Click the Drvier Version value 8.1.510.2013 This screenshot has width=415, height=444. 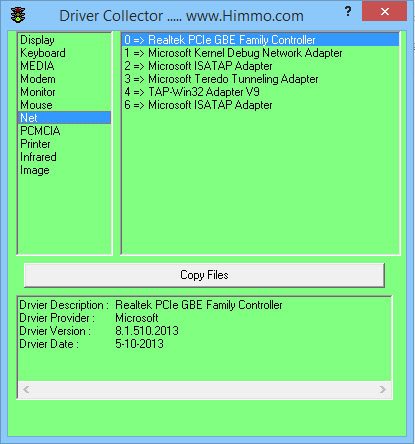147,331
